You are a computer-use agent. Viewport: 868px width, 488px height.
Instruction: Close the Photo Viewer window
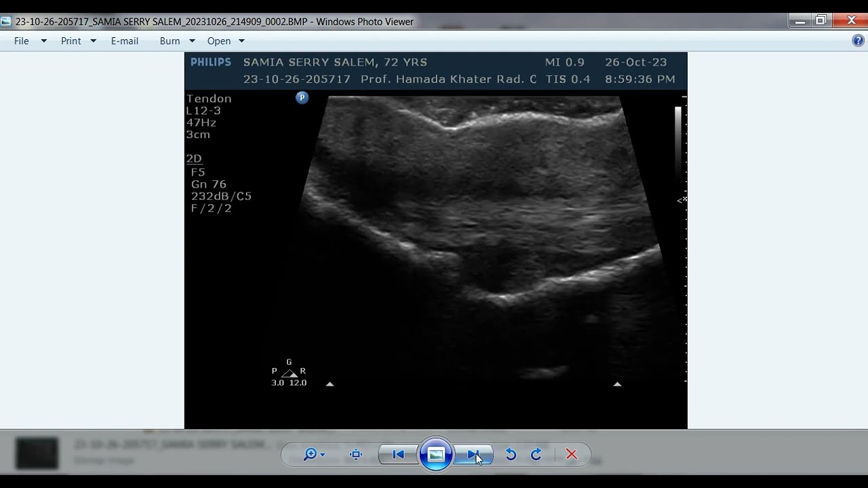(852, 21)
